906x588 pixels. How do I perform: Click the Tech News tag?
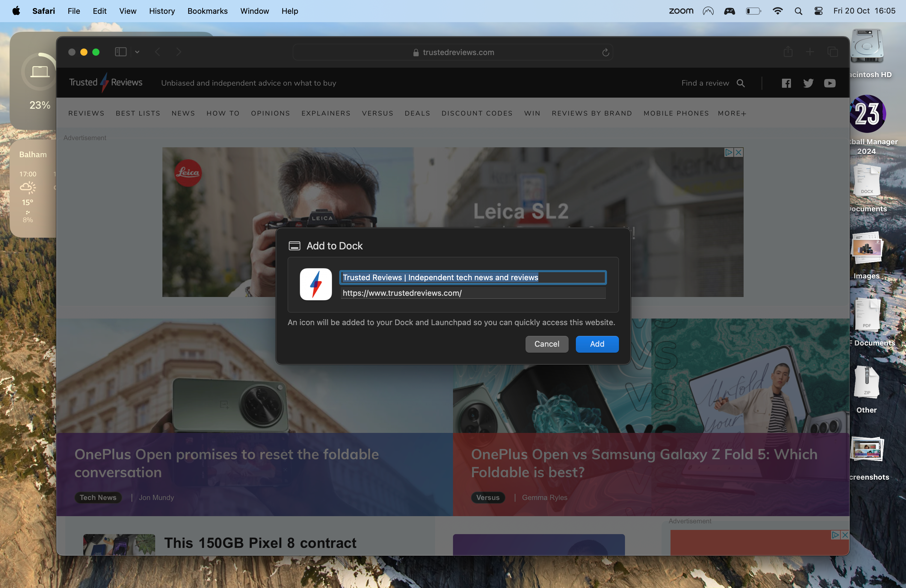tap(98, 497)
